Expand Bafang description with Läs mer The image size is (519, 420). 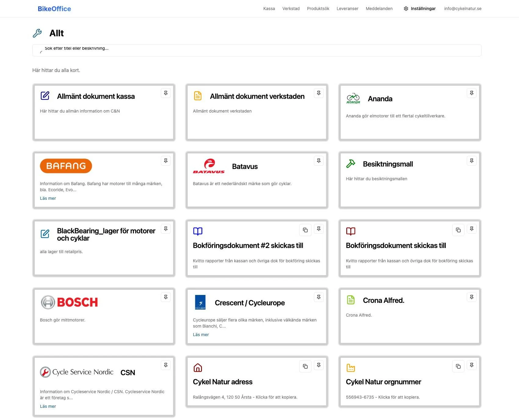tap(48, 198)
